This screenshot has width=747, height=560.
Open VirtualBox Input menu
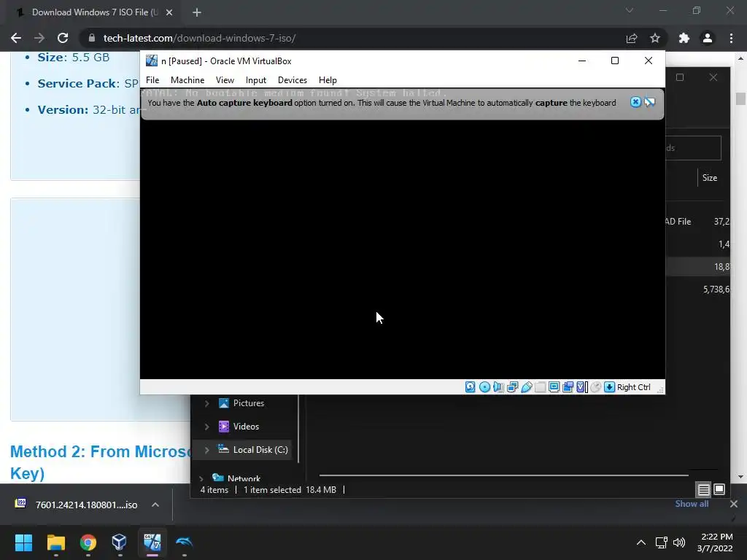tap(256, 80)
